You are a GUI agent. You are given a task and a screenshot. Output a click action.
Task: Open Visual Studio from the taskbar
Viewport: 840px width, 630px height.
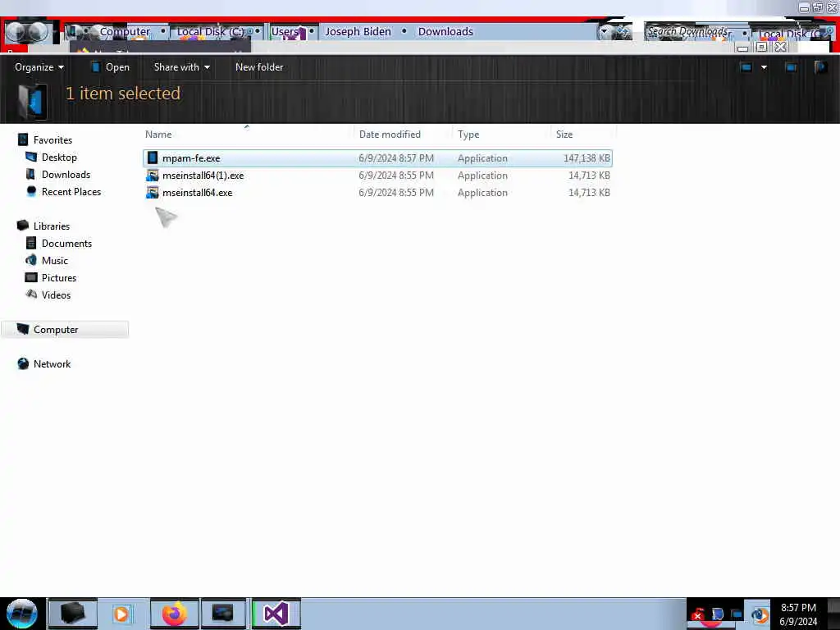[276, 614]
